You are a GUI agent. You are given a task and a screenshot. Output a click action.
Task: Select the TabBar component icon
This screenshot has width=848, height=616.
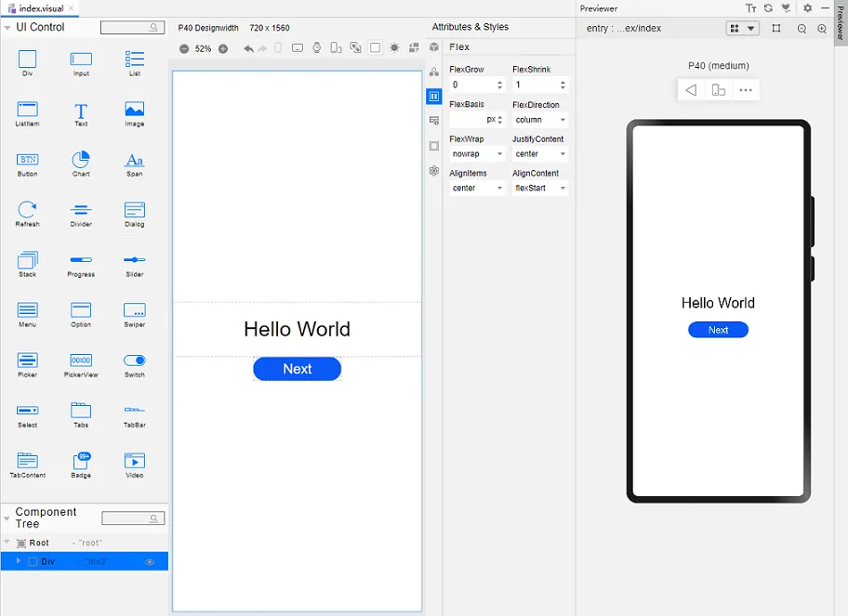point(135,410)
